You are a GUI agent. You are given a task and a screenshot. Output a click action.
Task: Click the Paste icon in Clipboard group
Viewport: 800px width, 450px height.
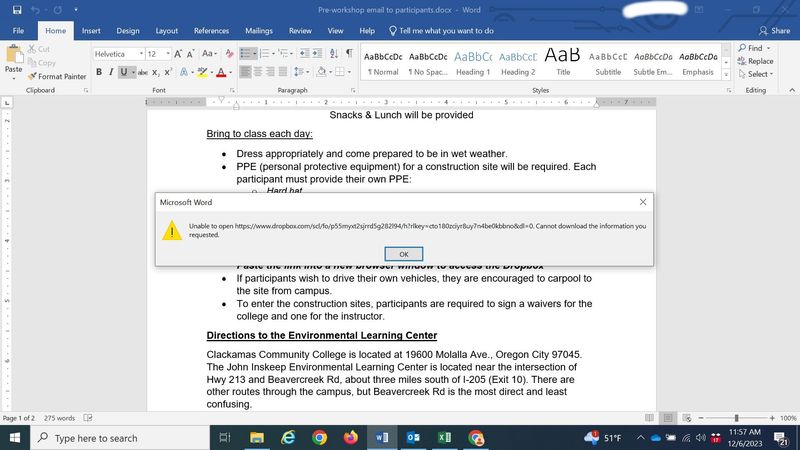pos(13,62)
